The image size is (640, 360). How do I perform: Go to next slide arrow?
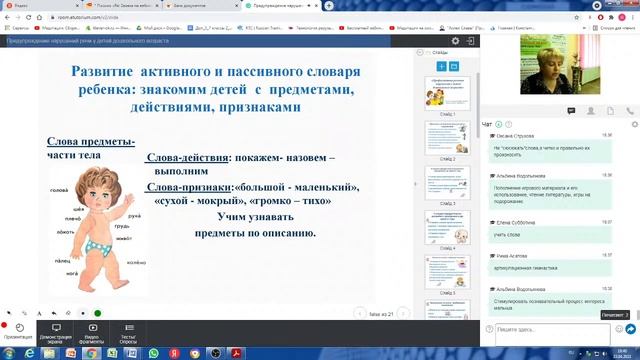403,313
